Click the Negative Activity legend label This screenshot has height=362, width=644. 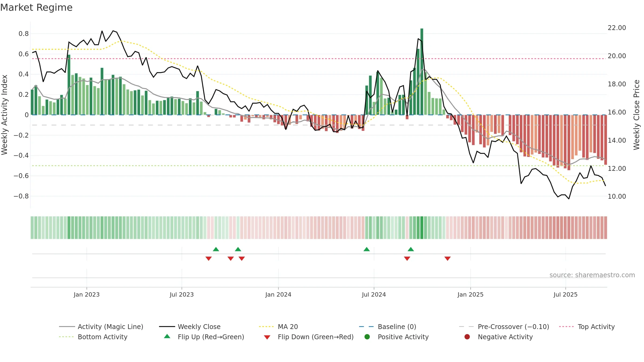coord(505,337)
